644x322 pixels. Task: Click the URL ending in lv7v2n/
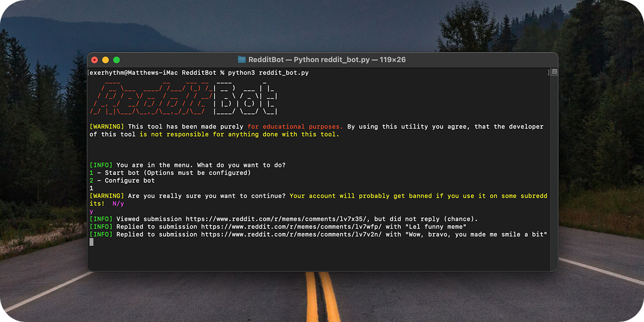click(291, 234)
